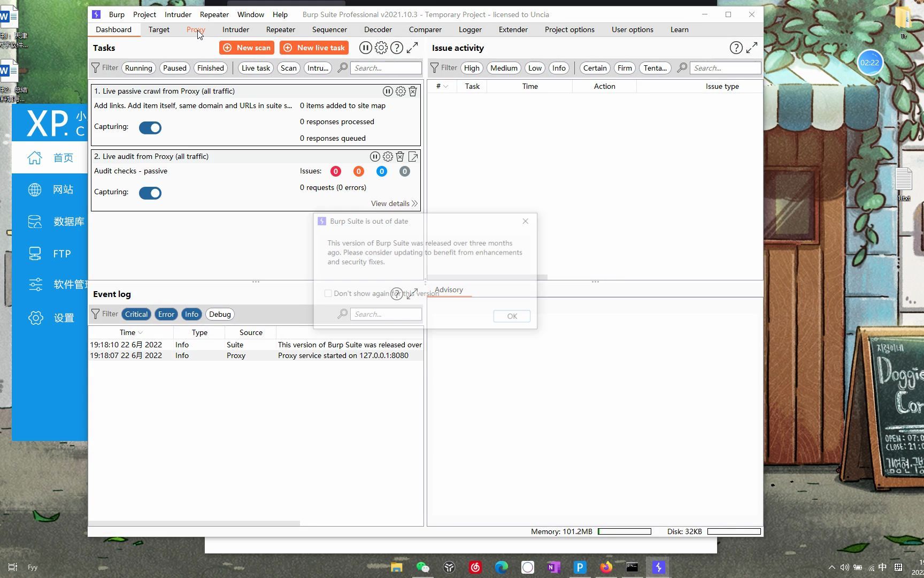924x578 pixels.
Task: Click the red high-severity issue count badge
Action: coord(336,171)
